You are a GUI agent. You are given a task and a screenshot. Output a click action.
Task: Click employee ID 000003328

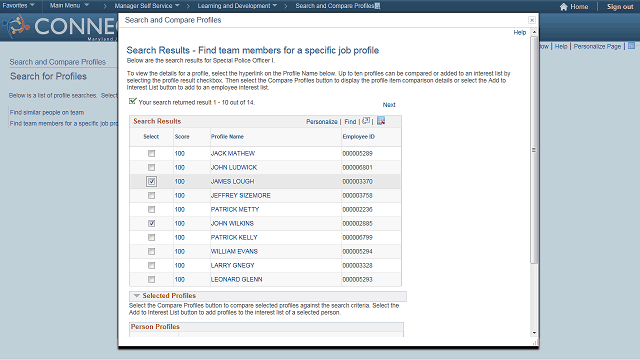pos(358,265)
